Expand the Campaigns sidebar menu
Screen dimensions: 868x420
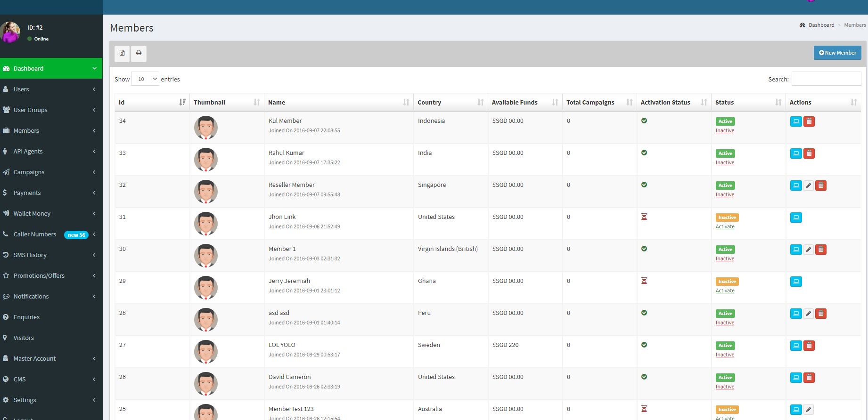51,172
